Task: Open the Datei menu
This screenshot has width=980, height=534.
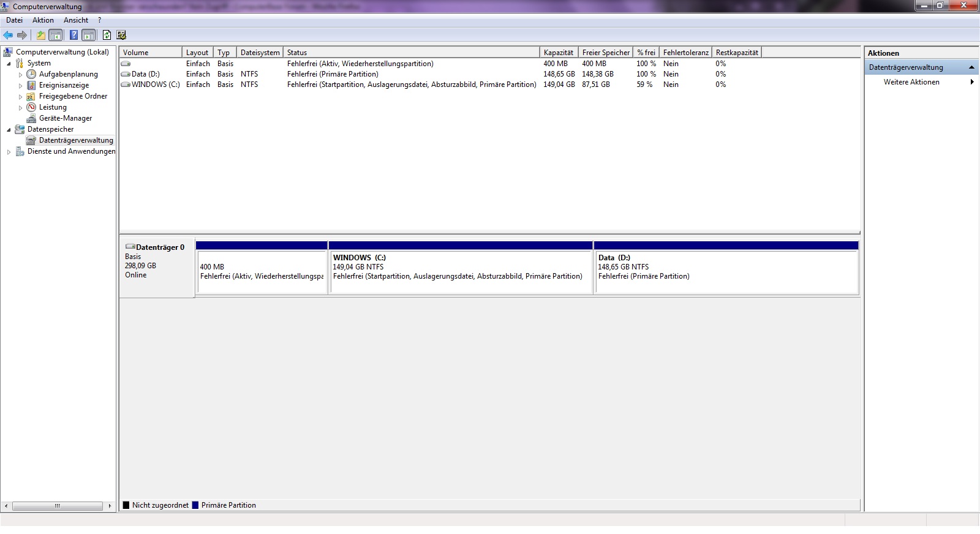Action: [14, 20]
